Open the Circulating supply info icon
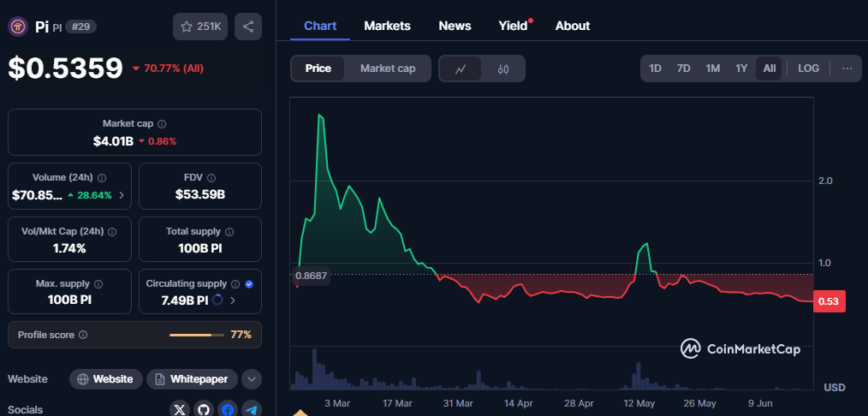The width and height of the screenshot is (868, 416). [x=235, y=284]
